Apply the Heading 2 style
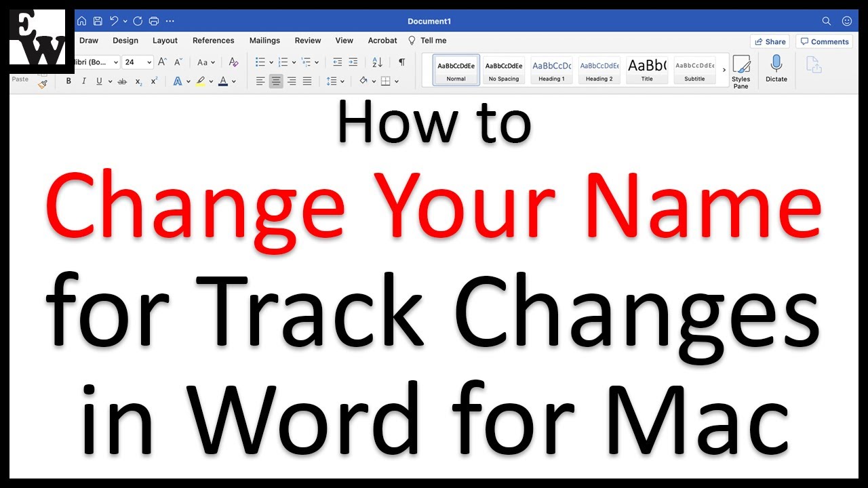This screenshot has width=868, height=488. pos(599,70)
